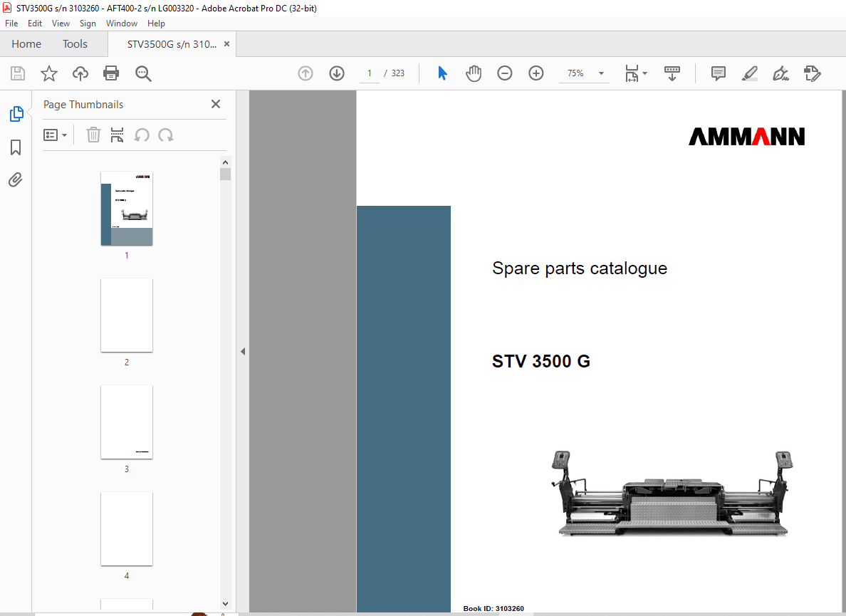This screenshot has height=616, width=846.
Task: Click the thumbnails scrollbar handle
Action: coord(226,174)
